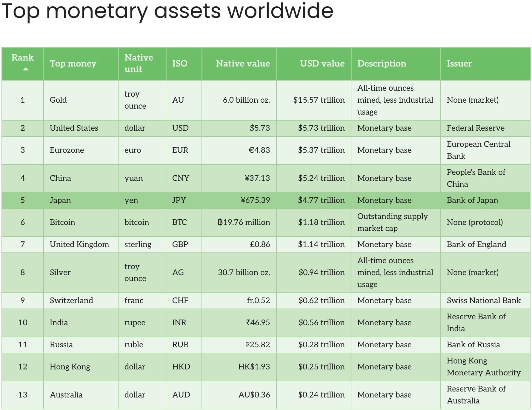This screenshot has width=532, height=410.
Task: Select the Eurozone cell
Action: click(x=81, y=150)
